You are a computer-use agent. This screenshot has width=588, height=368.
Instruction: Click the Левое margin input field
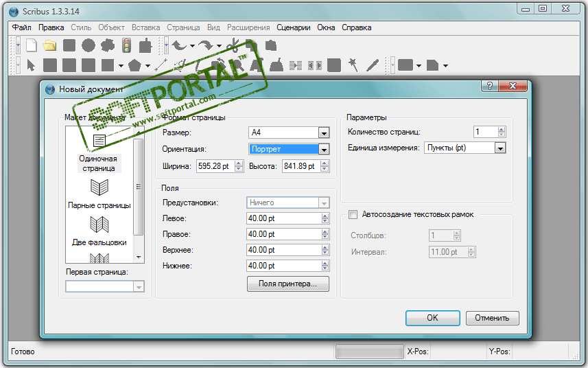pyautogui.click(x=288, y=218)
